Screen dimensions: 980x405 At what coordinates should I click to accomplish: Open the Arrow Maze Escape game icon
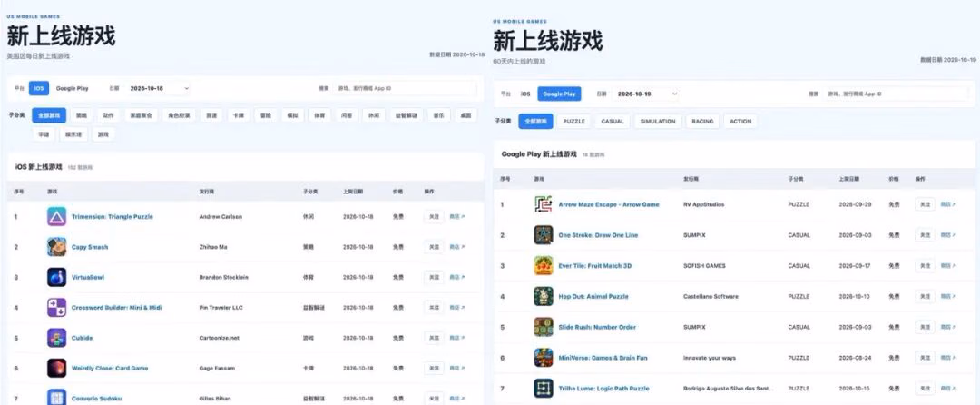[x=544, y=204]
